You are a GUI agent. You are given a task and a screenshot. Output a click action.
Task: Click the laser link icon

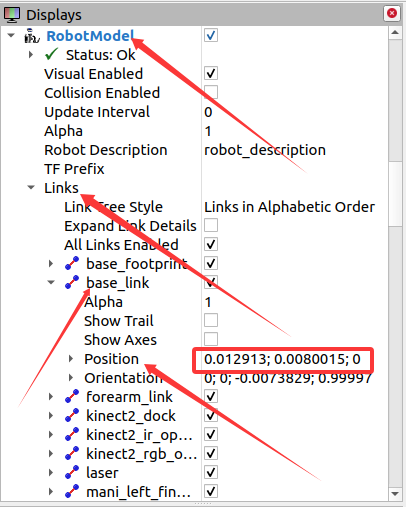[x=72, y=472]
